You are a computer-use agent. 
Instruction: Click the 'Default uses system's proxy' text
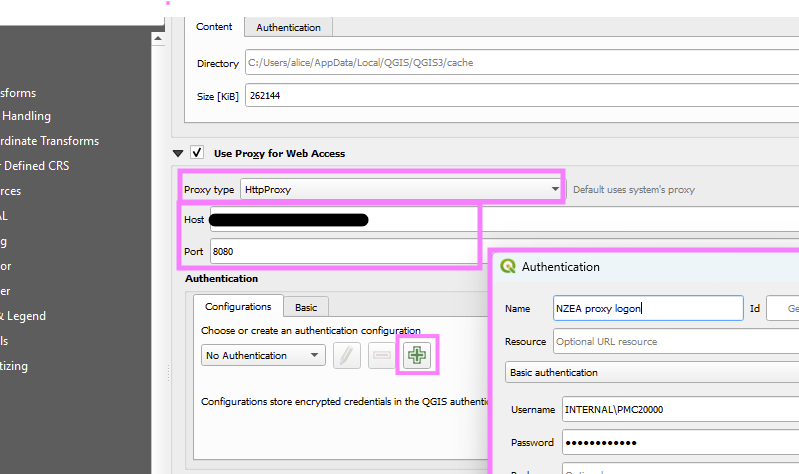pos(633,190)
